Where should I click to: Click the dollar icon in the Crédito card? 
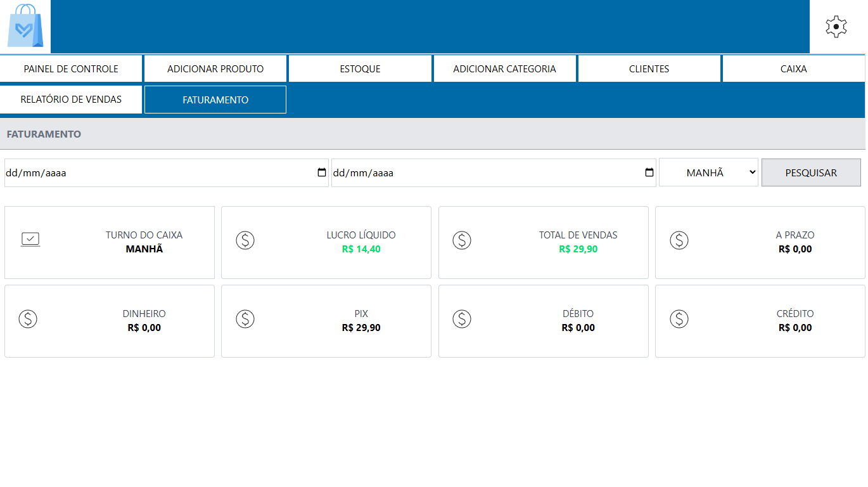[x=679, y=319]
